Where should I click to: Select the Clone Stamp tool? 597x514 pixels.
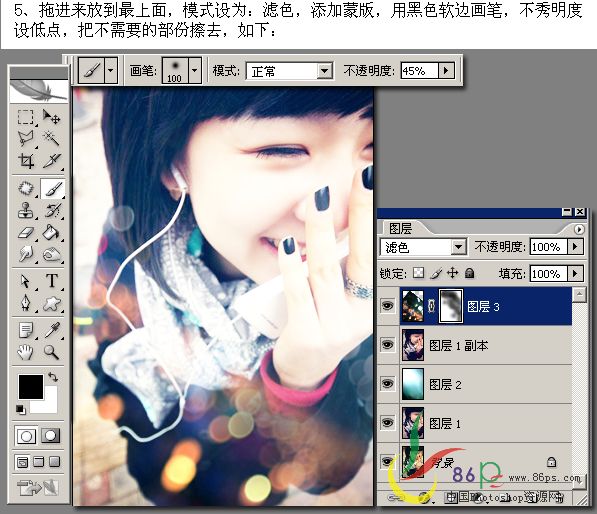coord(26,211)
